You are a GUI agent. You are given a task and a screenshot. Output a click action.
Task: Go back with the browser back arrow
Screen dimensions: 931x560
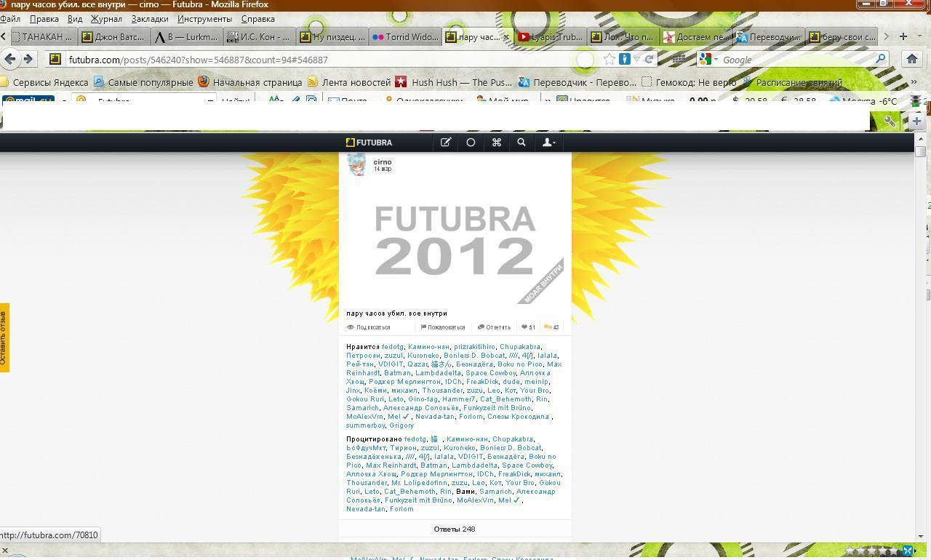tap(10, 59)
